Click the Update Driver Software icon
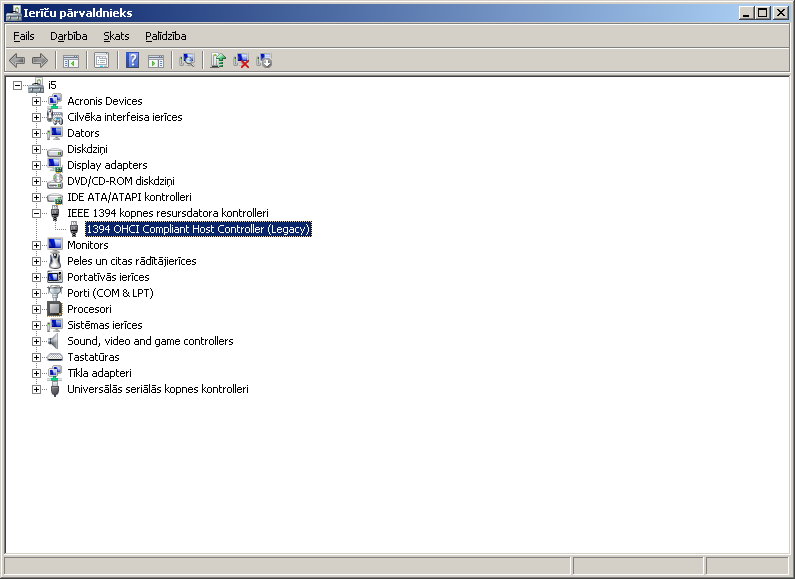 (218, 61)
